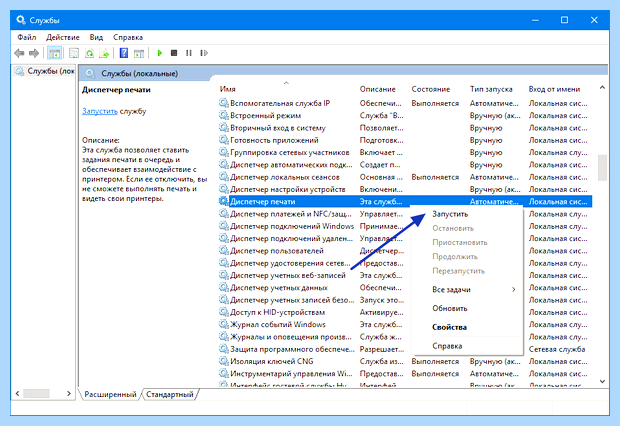
Task: Click gear icon of Готовность приложений
Action: pyautogui.click(x=224, y=140)
